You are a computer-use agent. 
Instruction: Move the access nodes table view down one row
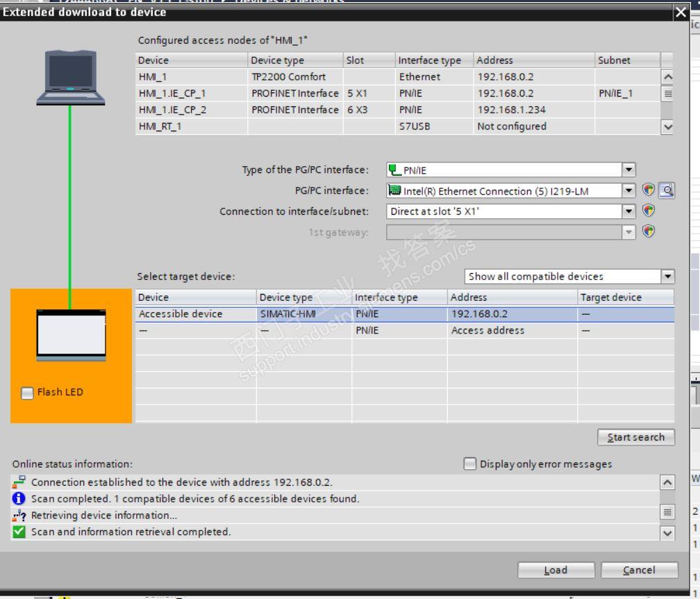tap(667, 127)
